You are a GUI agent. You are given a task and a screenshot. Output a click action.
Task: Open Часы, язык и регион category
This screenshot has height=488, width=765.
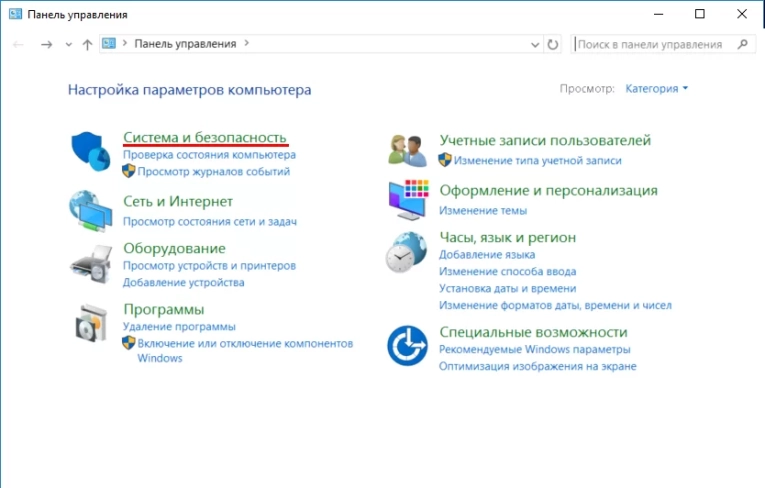tap(508, 237)
